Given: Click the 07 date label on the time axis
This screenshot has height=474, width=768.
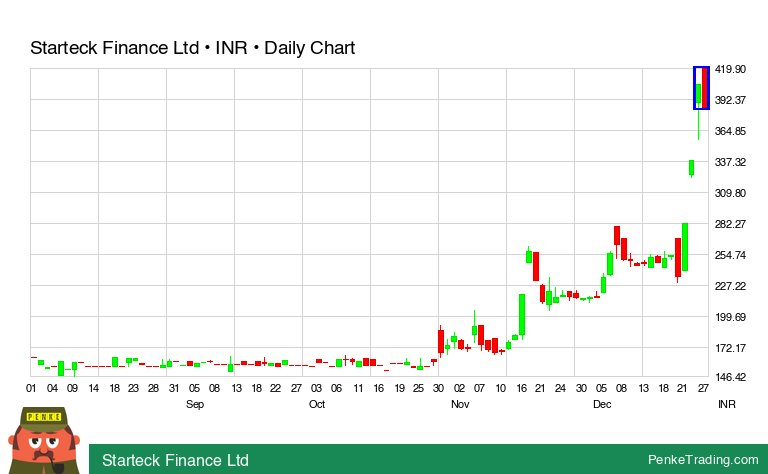Looking at the screenshot, I should click(x=479, y=388).
